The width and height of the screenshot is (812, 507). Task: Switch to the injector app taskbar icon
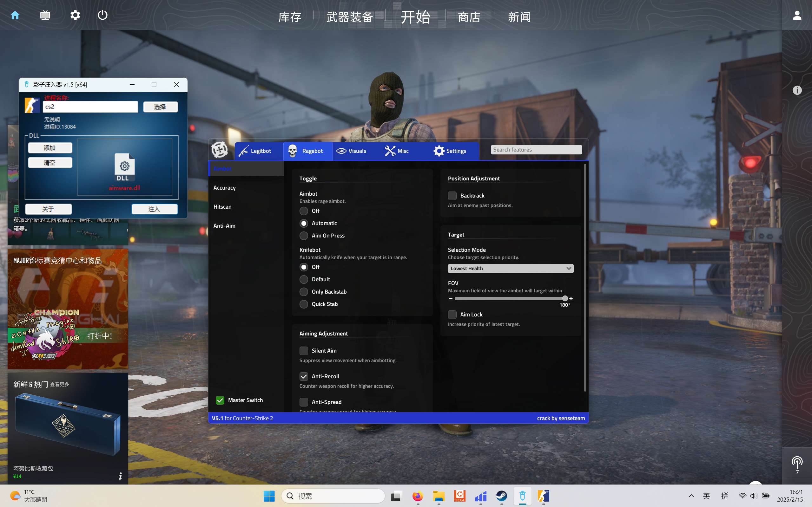(522, 496)
